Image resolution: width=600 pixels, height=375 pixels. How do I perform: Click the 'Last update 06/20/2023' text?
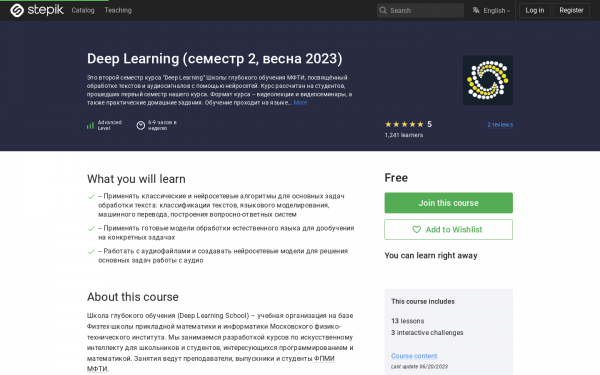click(x=419, y=367)
